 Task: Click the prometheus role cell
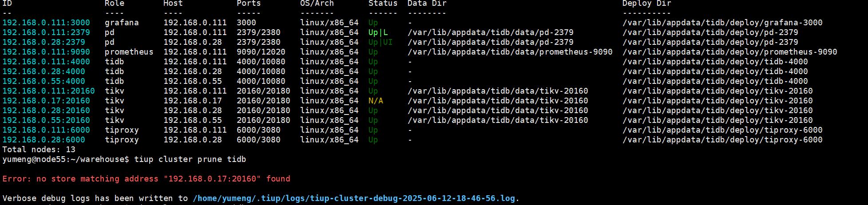click(x=129, y=52)
